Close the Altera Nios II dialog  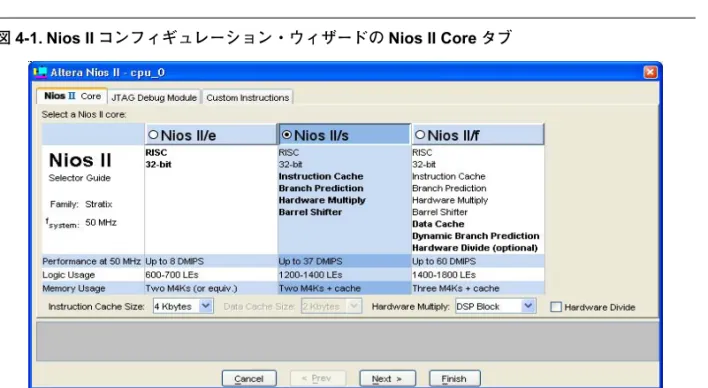tap(650, 72)
